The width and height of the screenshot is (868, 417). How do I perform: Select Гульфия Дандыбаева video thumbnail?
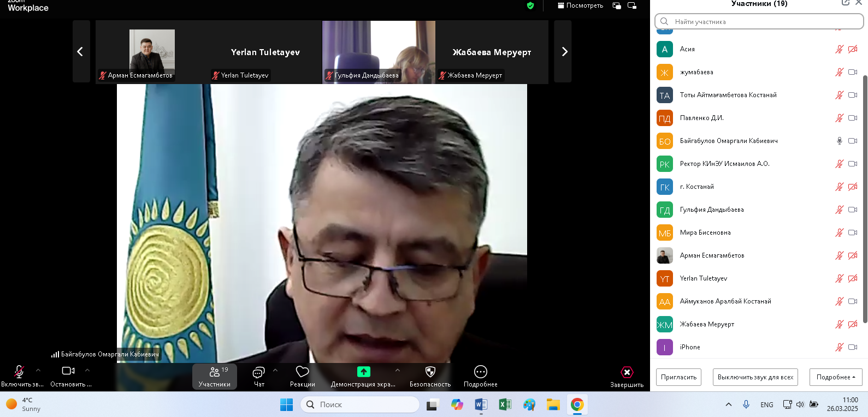click(379, 52)
